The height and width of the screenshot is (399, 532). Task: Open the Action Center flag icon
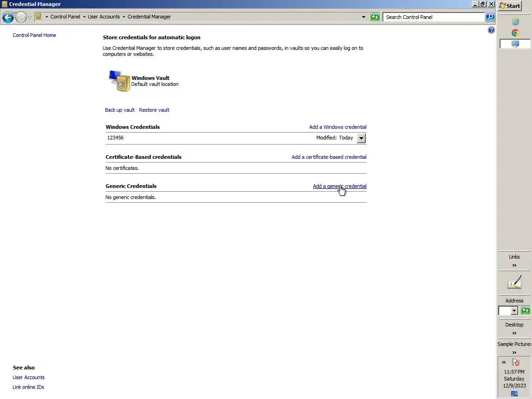click(x=516, y=363)
